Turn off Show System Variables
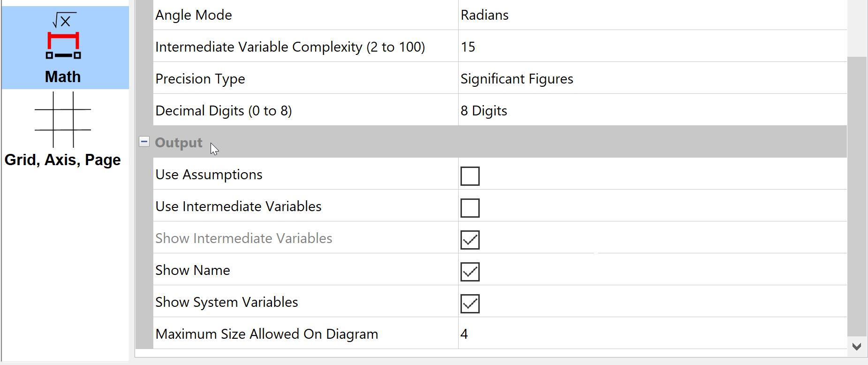This screenshot has height=365, width=868. pyautogui.click(x=470, y=304)
